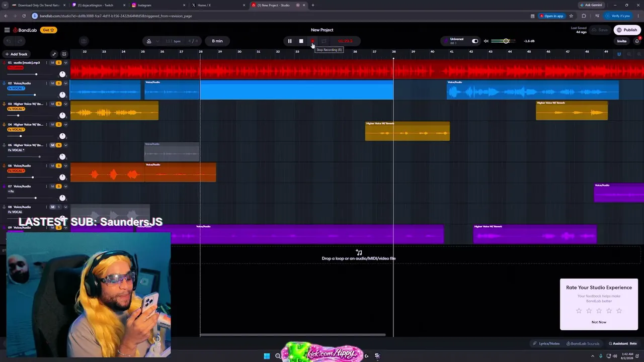The height and width of the screenshot is (362, 644).
Task: Expand track 04 chevron
Action: (x=65, y=125)
